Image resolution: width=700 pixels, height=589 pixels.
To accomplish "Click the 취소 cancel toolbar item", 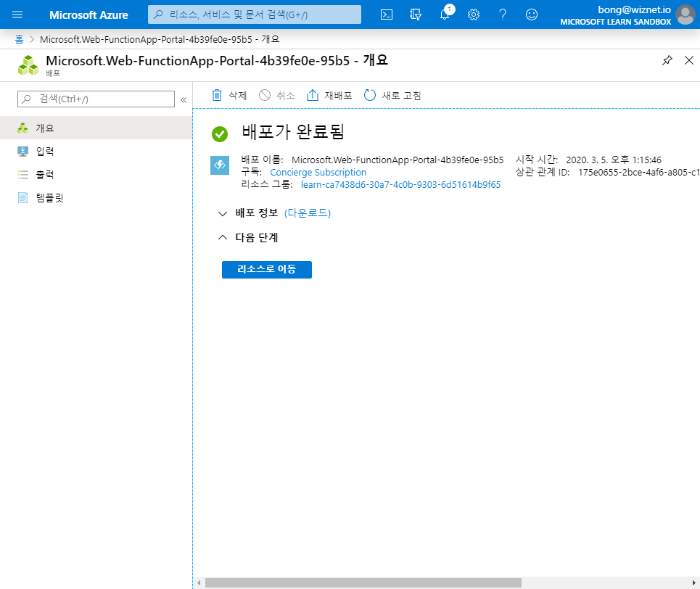I will point(277,95).
